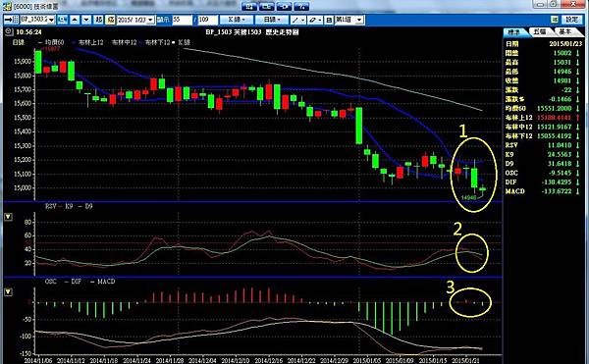
Task: Click the blue 還 icon in toolbar
Action: 98,20
